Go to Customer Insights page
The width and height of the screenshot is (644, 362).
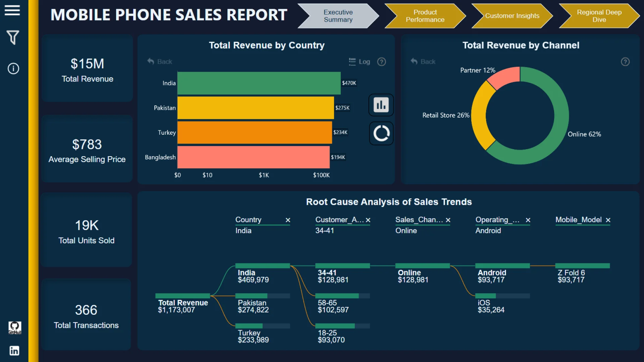pyautogui.click(x=512, y=16)
